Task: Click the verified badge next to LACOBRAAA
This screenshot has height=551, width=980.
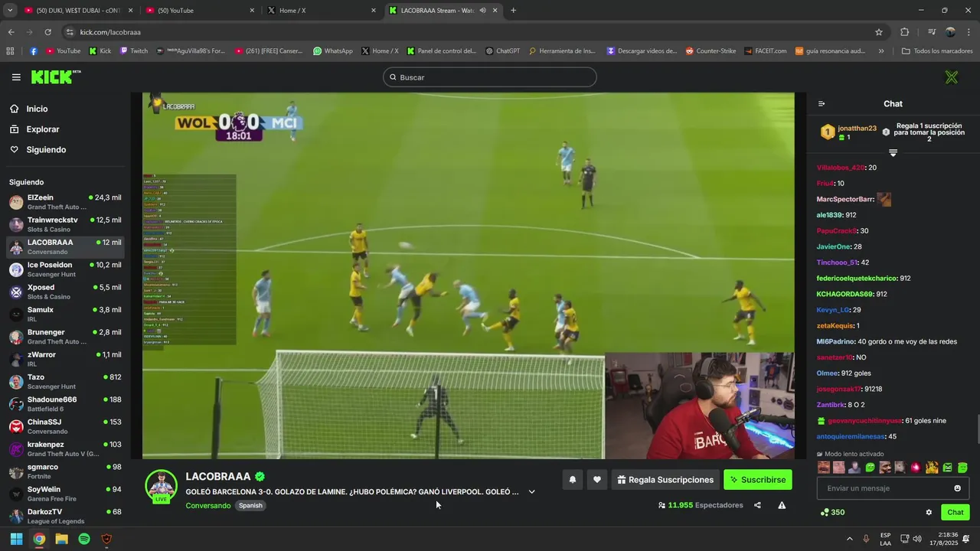Action: (x=260, y=476)
